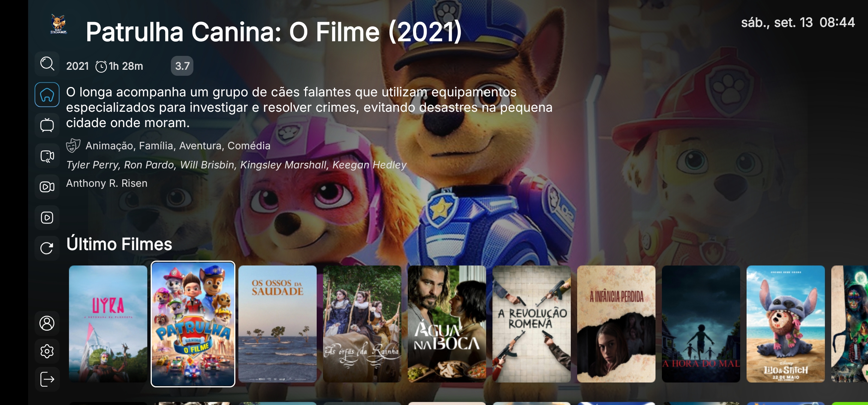Open As Órfãs da Rainha poster
The image size is (868, 405).
click(362, 324)
